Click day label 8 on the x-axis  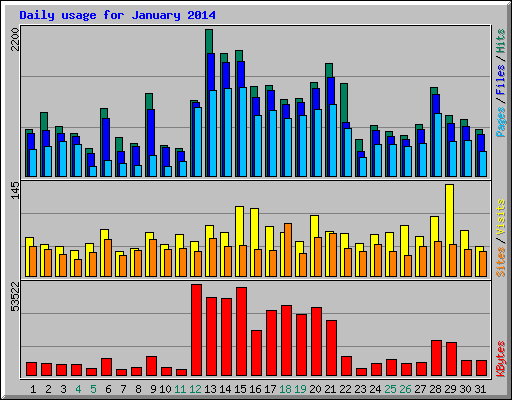138,389
